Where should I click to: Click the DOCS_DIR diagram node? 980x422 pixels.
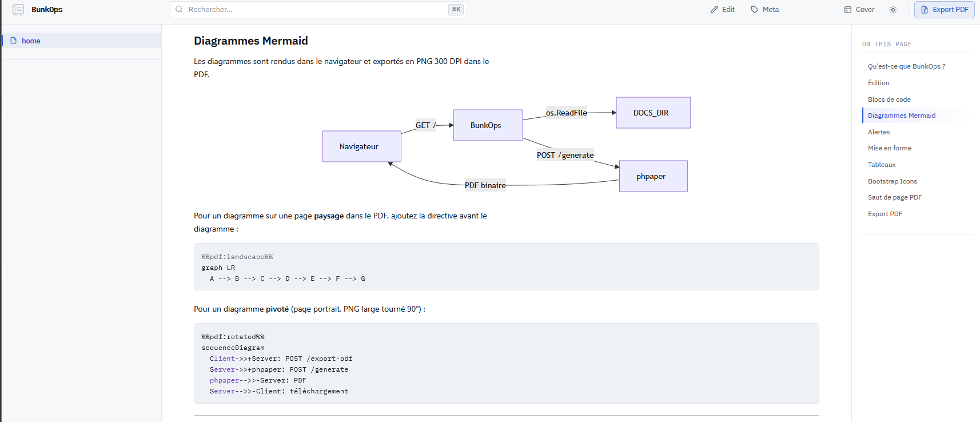pos(653,113)
